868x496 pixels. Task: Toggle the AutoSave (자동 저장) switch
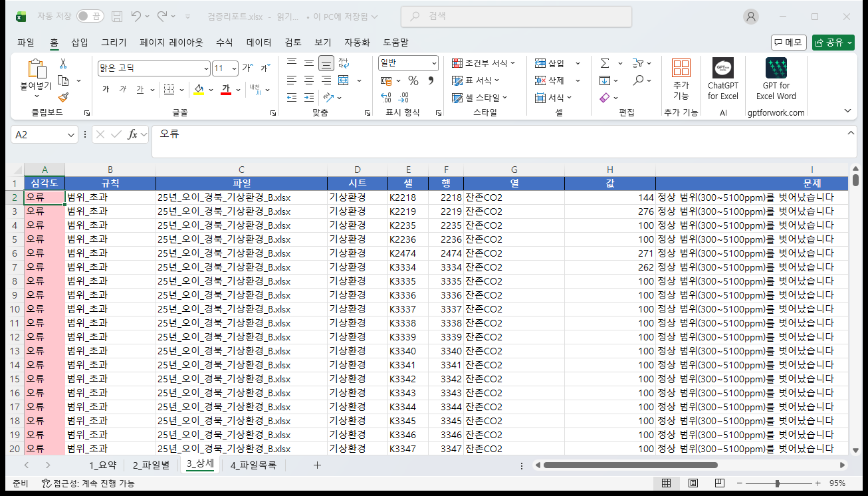[90, 16]
